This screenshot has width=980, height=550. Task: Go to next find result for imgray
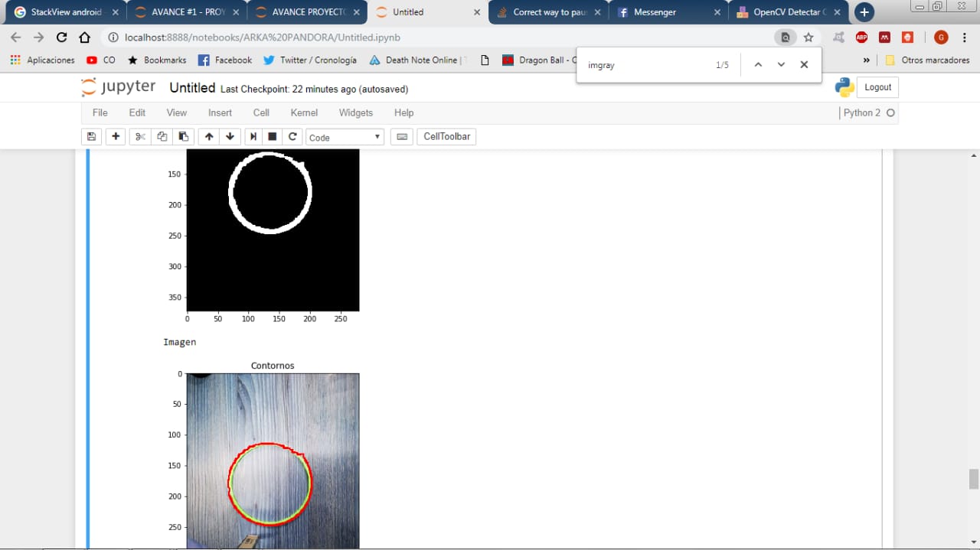(781, 65)
